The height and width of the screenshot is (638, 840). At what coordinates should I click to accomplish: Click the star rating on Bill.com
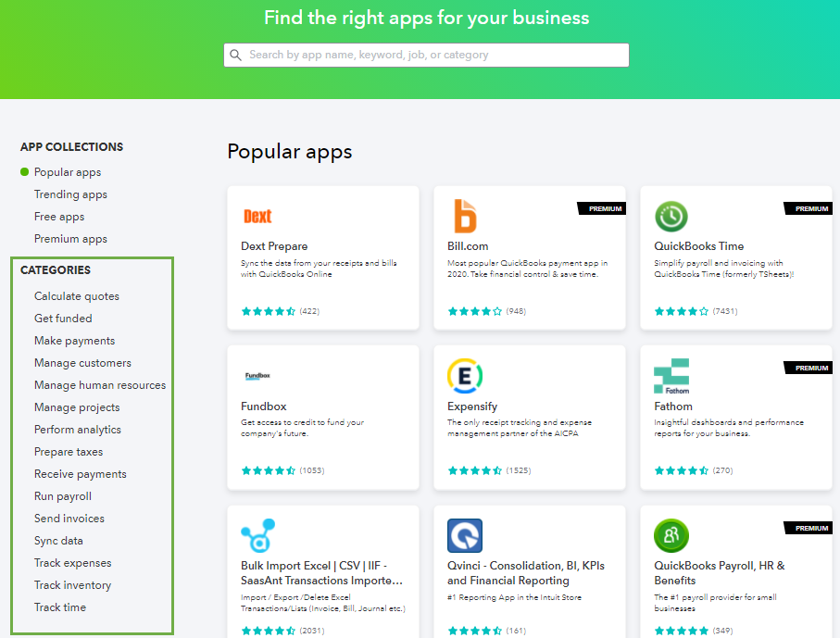point(475,311)
